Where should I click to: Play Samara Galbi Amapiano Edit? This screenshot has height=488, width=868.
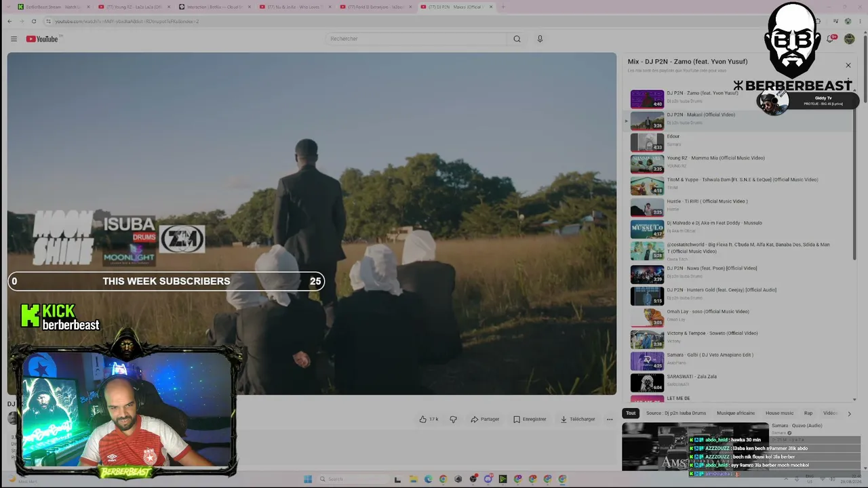coord(736,361)
